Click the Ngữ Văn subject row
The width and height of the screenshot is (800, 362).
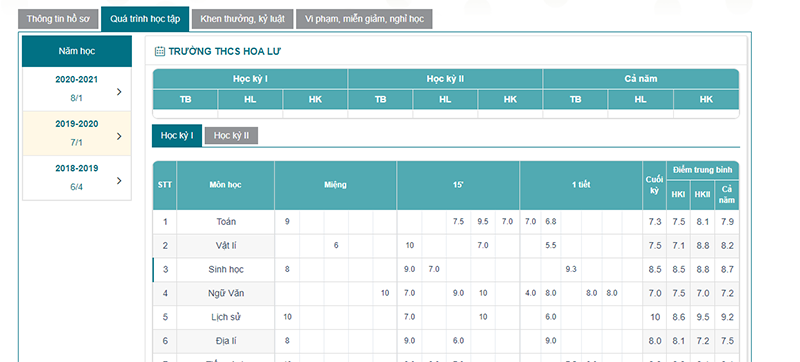point(446,294)
